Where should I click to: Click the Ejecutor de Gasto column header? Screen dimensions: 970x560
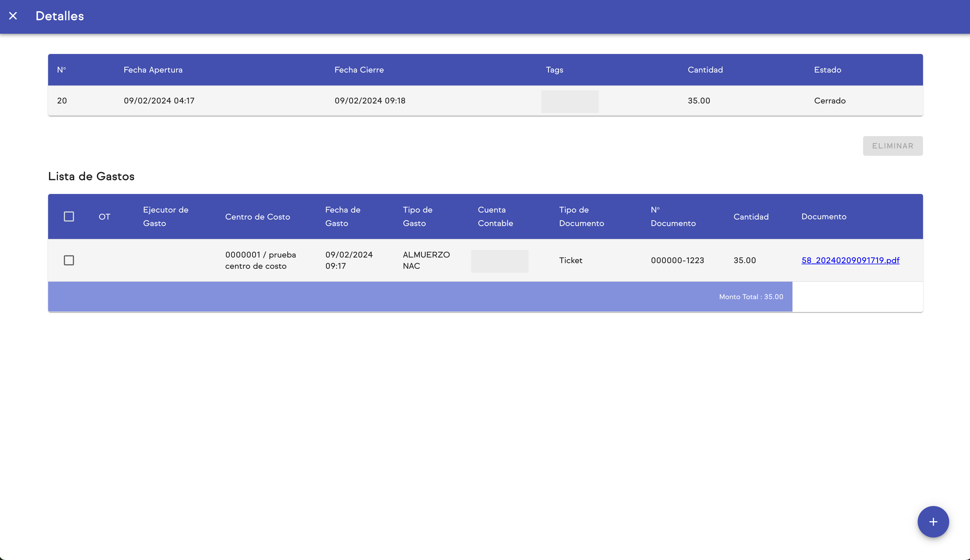tap(165, 216)
